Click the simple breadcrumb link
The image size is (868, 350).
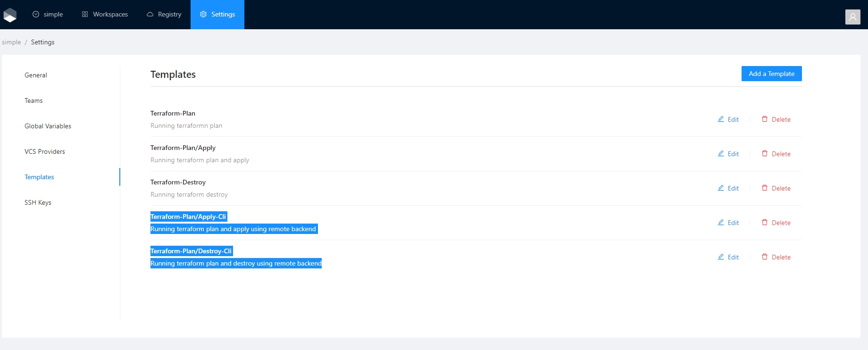click(x=11, y=42)
